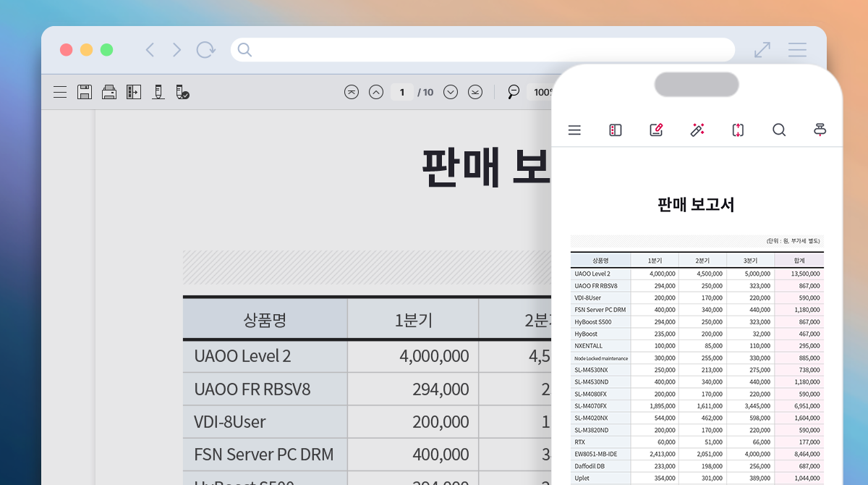Click the Print icon in viewer toolbar
Screen dimensions: 868x485
[109, 92]
